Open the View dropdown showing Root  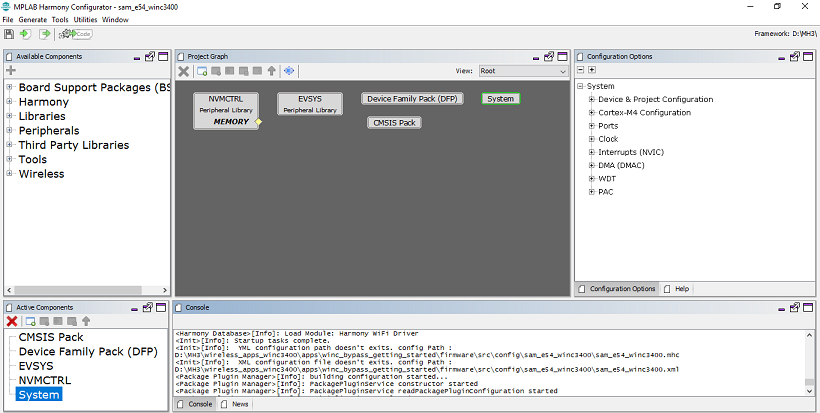(523, 71)
